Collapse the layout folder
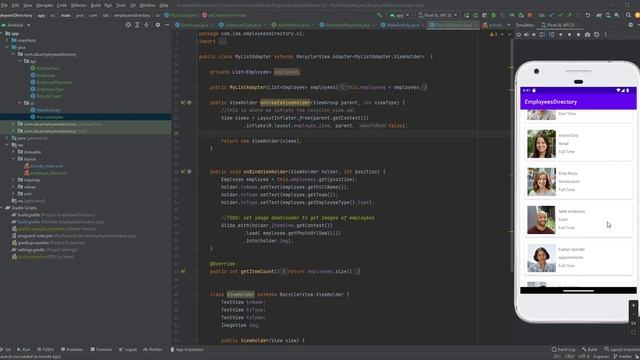 pyautogui.click(x=13, y=159)
